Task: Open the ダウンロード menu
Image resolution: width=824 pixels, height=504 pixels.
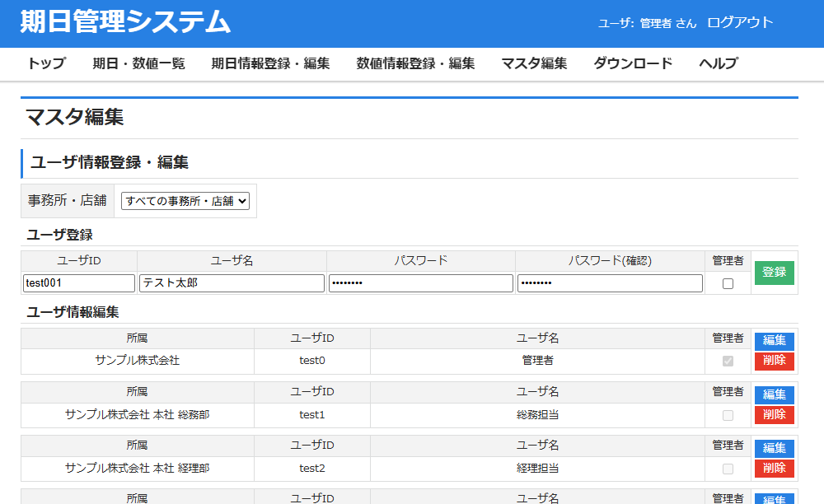Action: 633,63
